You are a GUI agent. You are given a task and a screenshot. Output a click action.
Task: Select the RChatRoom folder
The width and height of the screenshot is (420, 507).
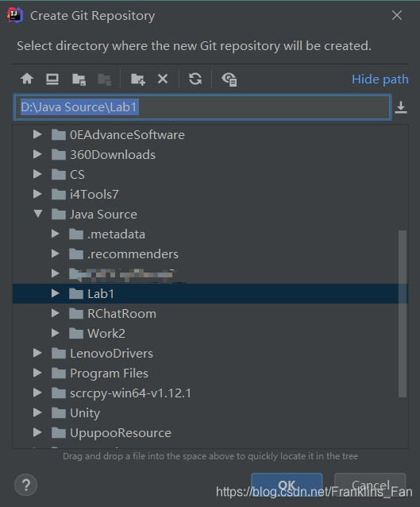121,314
